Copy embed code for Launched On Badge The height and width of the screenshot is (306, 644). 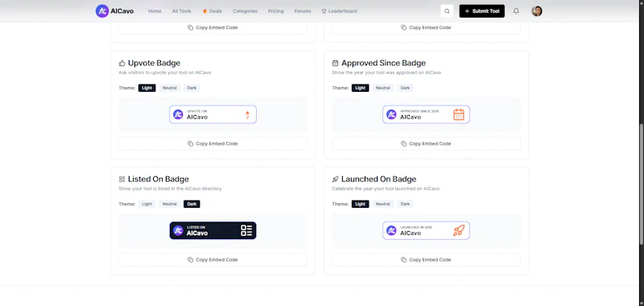(426, 259)
